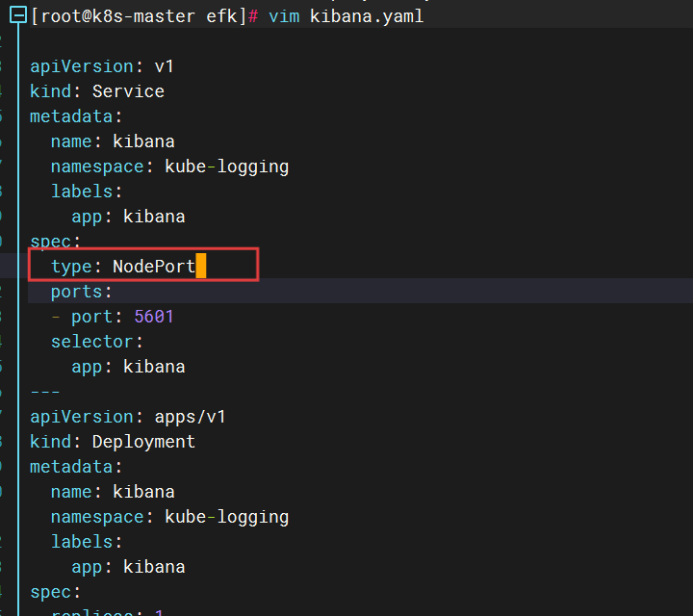The height and width of the screenshot is (616, 693).
Task: Click the port value '5601'
Action: point(154,317)
